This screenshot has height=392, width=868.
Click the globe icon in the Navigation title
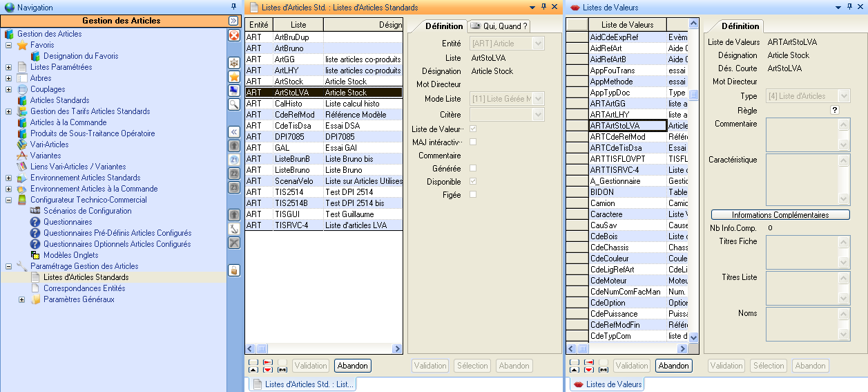click(9, 7)
